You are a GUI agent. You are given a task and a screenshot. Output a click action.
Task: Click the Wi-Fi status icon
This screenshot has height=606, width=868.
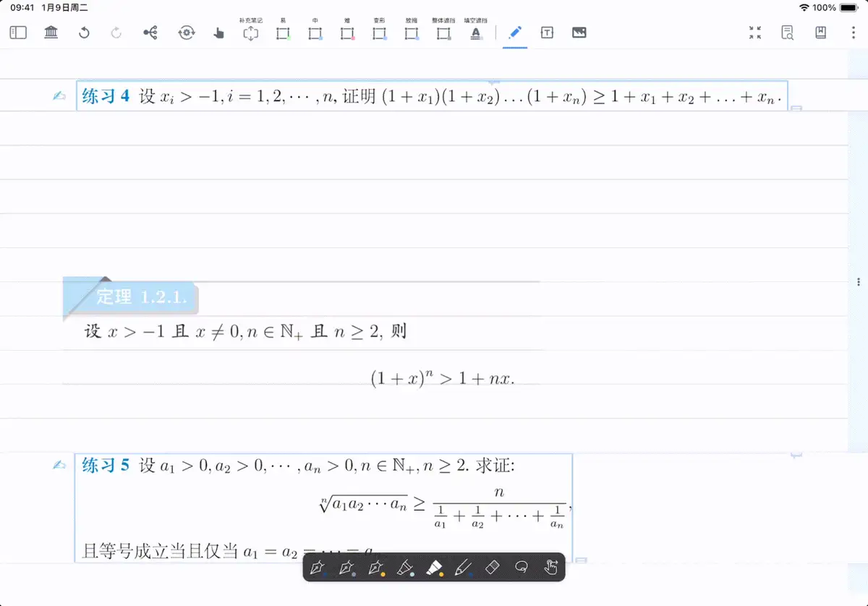pyautogui.click(x=804, y=7)
